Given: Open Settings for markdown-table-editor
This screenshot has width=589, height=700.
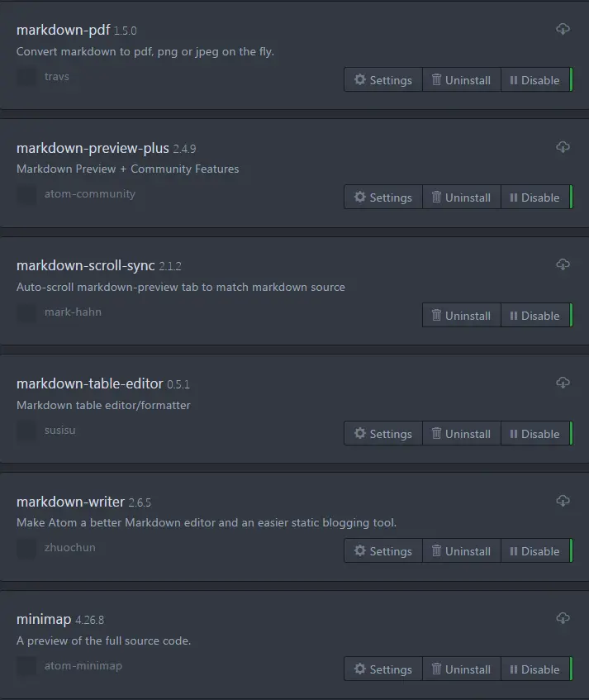Looking at the screenshot, I should [383, 434].
